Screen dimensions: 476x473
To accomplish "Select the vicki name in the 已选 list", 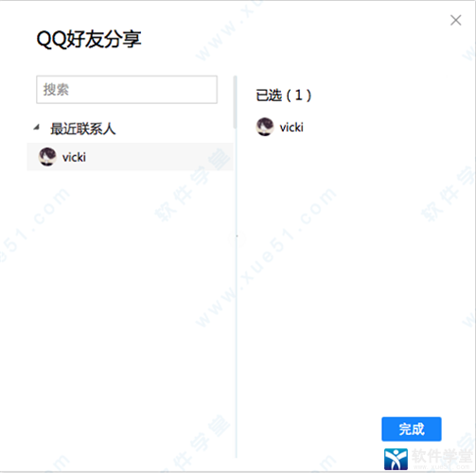I will 291,128.
